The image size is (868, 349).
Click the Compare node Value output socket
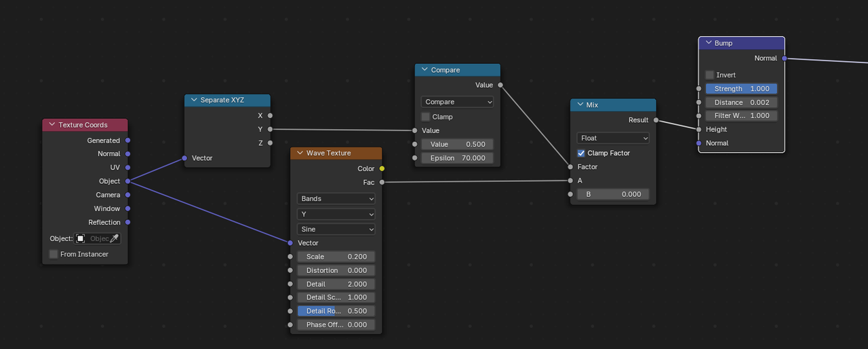tap(500, 85)
